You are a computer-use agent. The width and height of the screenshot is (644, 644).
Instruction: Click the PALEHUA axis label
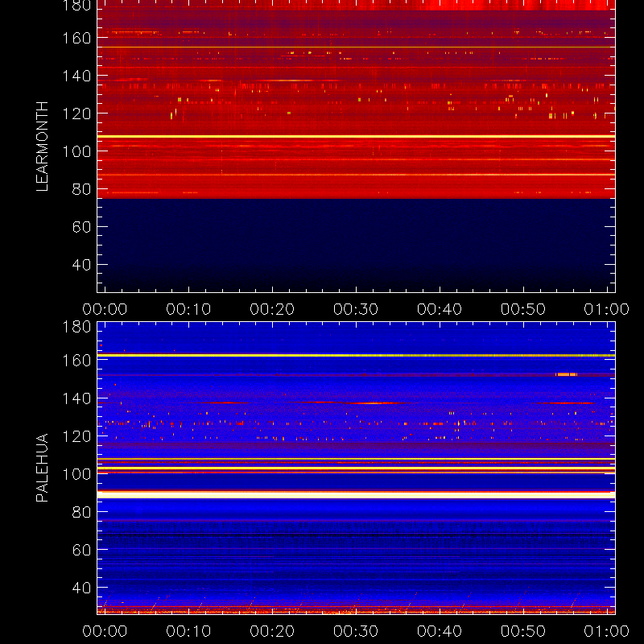(42, 468)
